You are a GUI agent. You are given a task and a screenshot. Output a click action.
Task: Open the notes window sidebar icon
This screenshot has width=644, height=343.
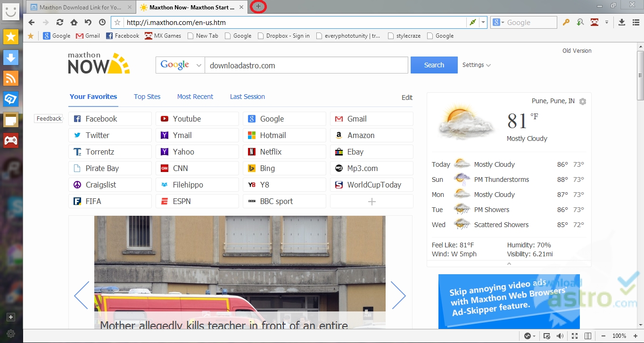point(11,120)
